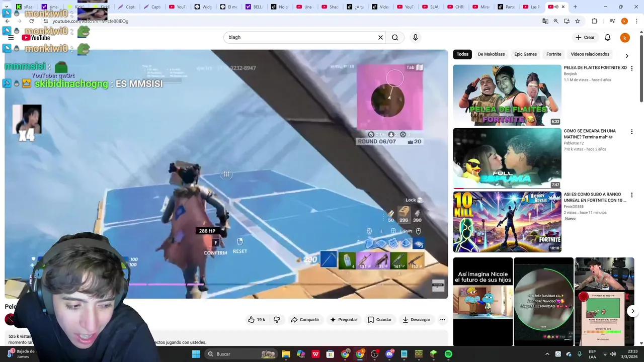Click the Preguntar button
This screenshot has height=362, width=644.
(x=343, y=320)
